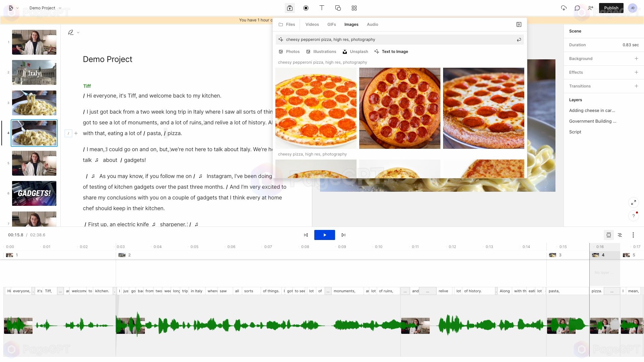Click the play button on timeline playback
The width and height of the screenshot is (644, 362).
pyautogui.click(x=324, y=235)
